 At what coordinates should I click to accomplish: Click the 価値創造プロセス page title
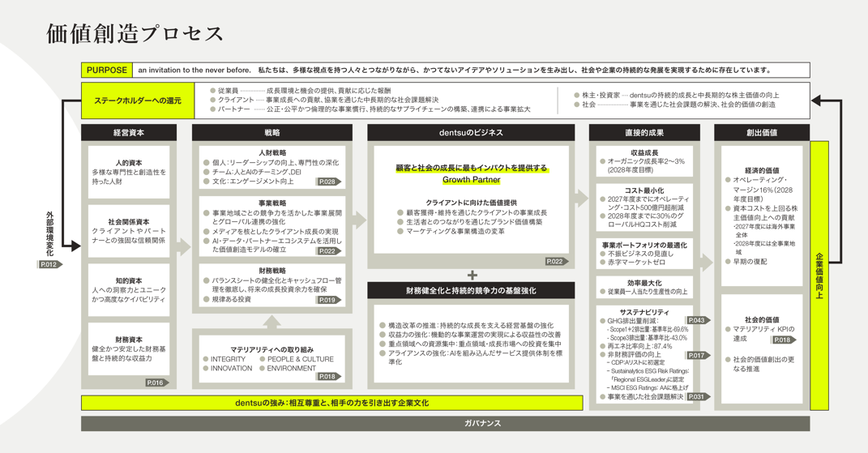point(135,33)
